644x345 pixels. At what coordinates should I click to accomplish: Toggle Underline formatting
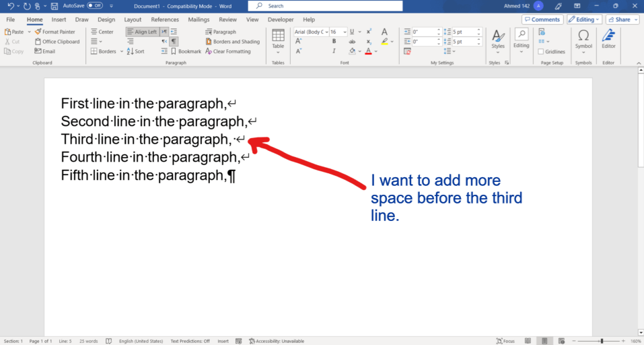[352, 32]
